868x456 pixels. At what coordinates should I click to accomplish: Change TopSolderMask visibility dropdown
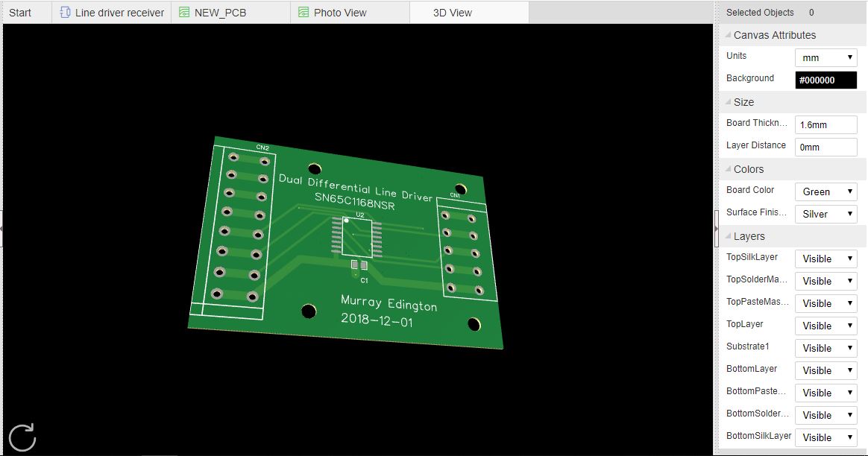[826, 281]
